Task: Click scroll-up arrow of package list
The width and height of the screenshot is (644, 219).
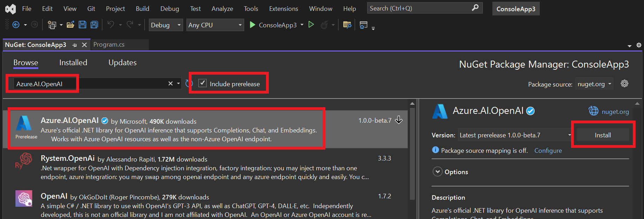Action: tap(412, 103)
